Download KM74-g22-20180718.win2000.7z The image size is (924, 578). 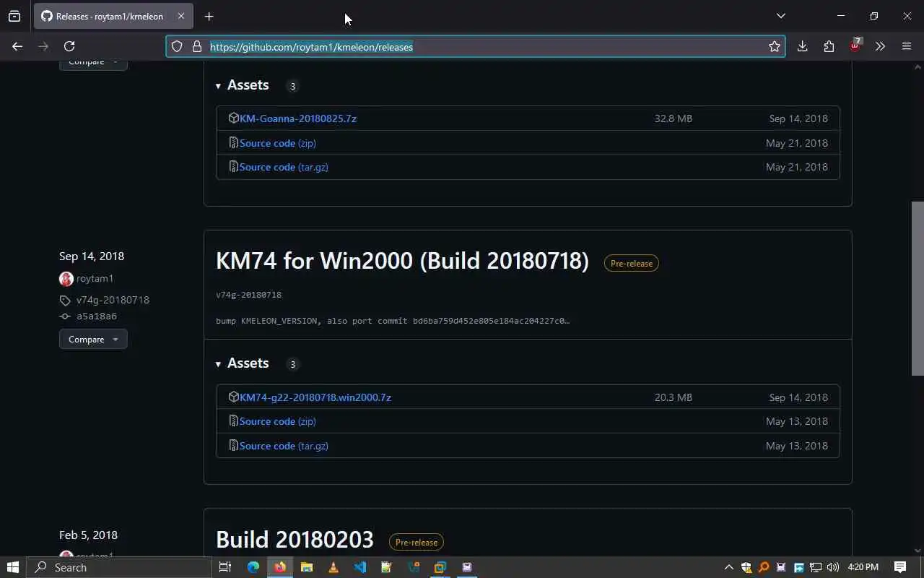click(x=315, y=397)
